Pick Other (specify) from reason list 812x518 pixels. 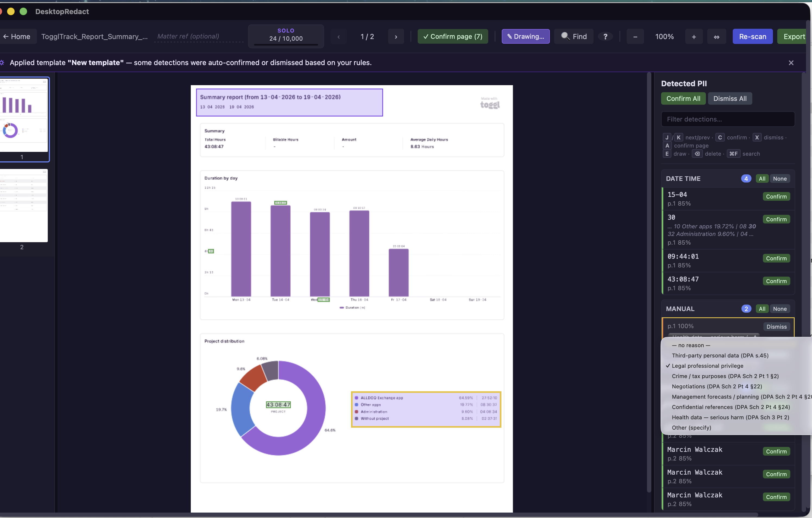tap(691, 427)
